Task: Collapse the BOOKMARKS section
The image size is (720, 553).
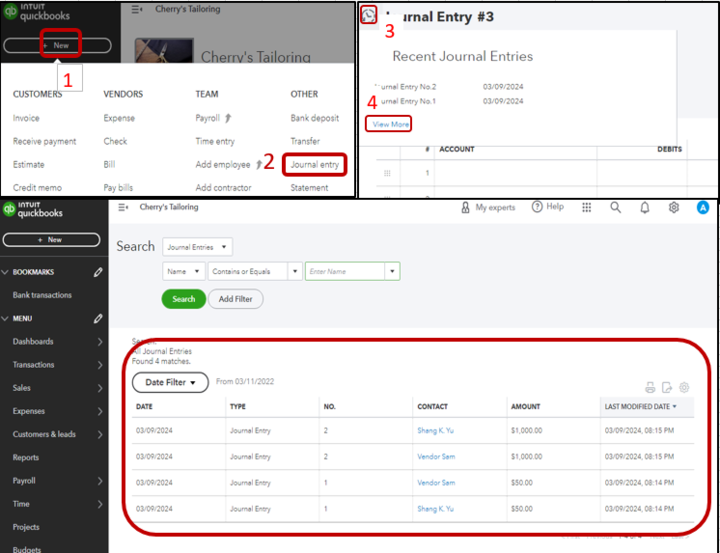Action: click(6, 272)
